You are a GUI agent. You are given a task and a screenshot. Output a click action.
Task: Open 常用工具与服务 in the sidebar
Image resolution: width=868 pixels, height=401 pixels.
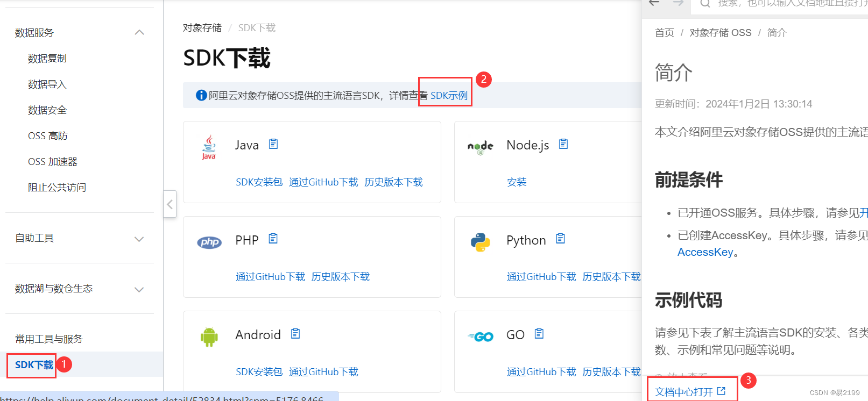[x=49, y=339]
